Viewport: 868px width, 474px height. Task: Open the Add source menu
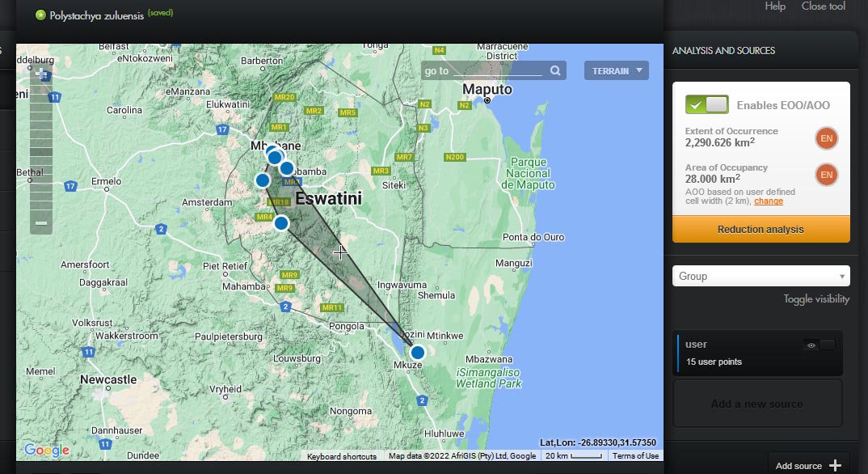tap(808, 465)
